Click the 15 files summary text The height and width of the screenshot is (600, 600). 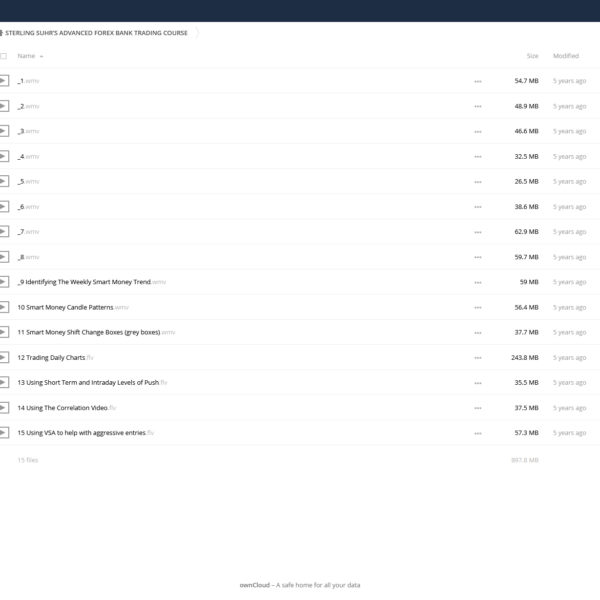click(28, 460)
